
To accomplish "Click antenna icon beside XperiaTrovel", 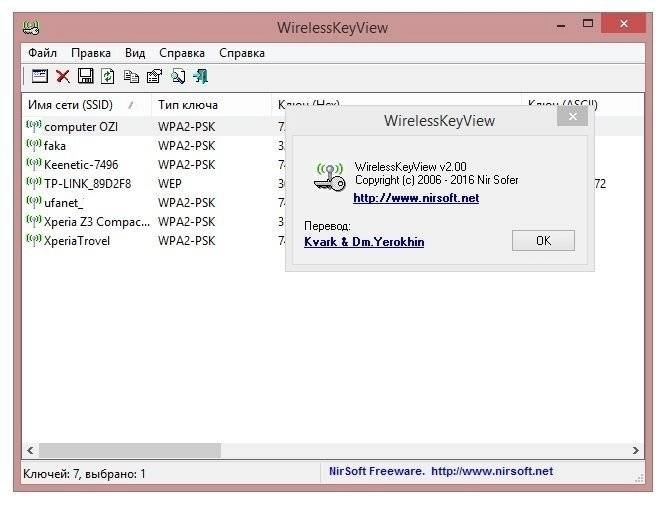I will (34, 240).
